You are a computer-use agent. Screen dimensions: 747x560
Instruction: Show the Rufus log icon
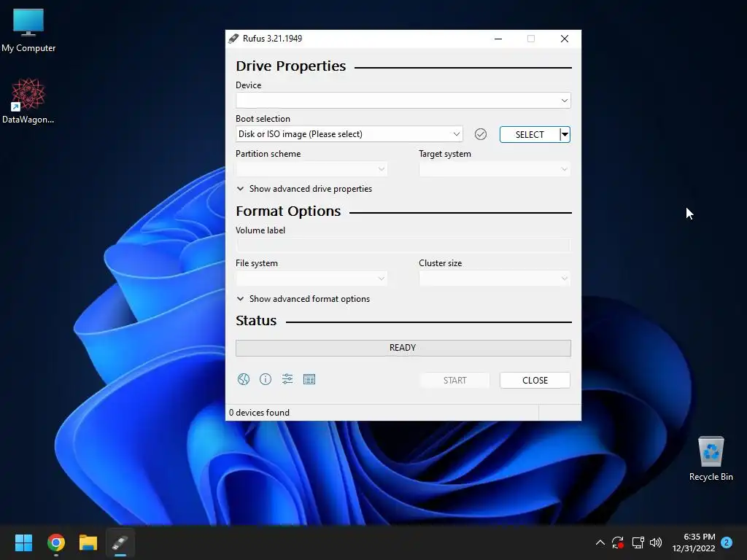point(309,379)
